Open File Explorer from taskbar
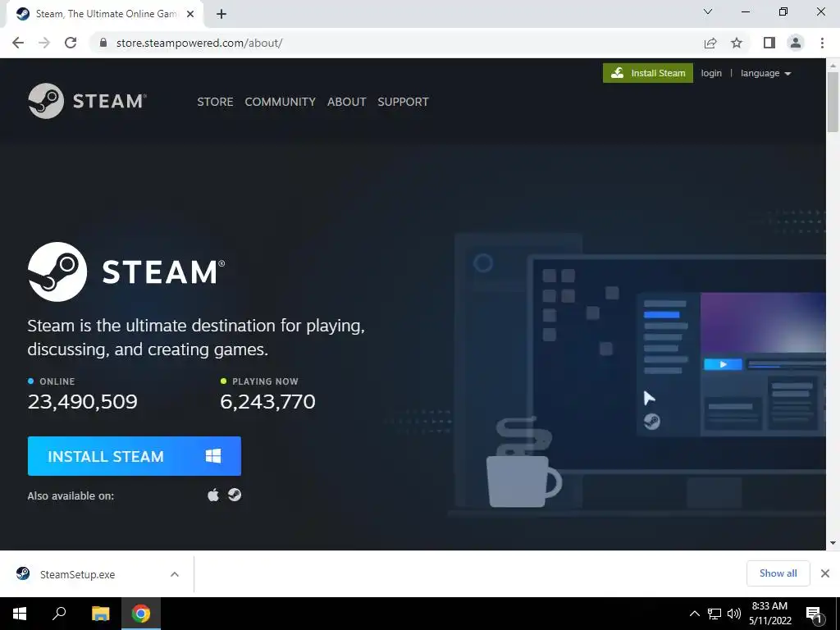Image resolution: width=840 pixels, height=630 pixels. click(100, 614)
